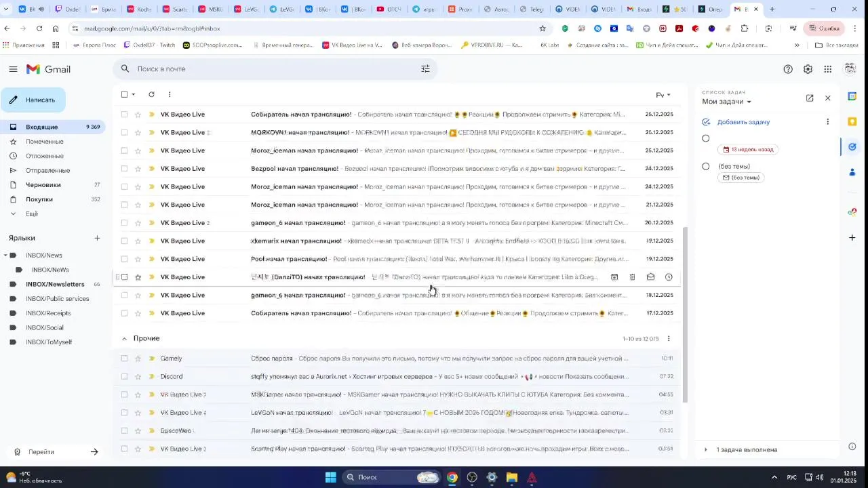868x488 pixels.
Task: Open Chrome from Windows taskbar
Action: 452,477
